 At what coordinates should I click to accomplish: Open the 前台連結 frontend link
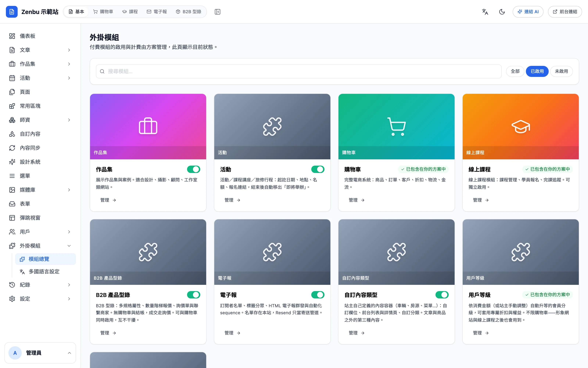[565, 12]
